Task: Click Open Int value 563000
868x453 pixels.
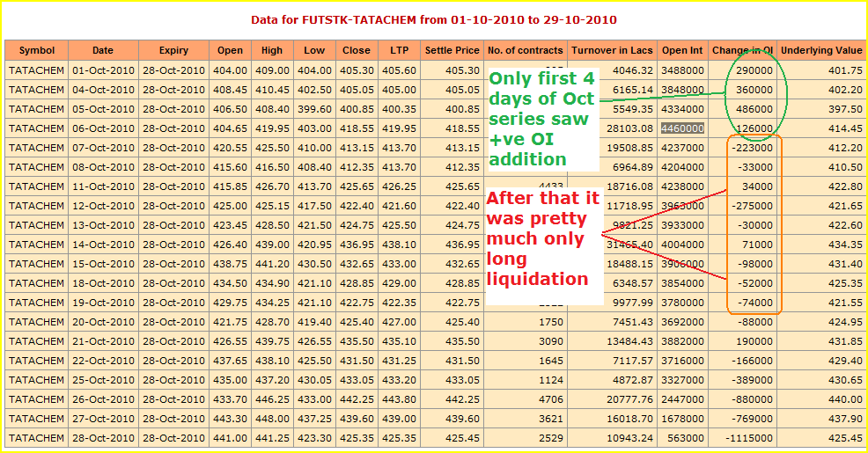Action: pyautogui.click(x=686, y=438)
